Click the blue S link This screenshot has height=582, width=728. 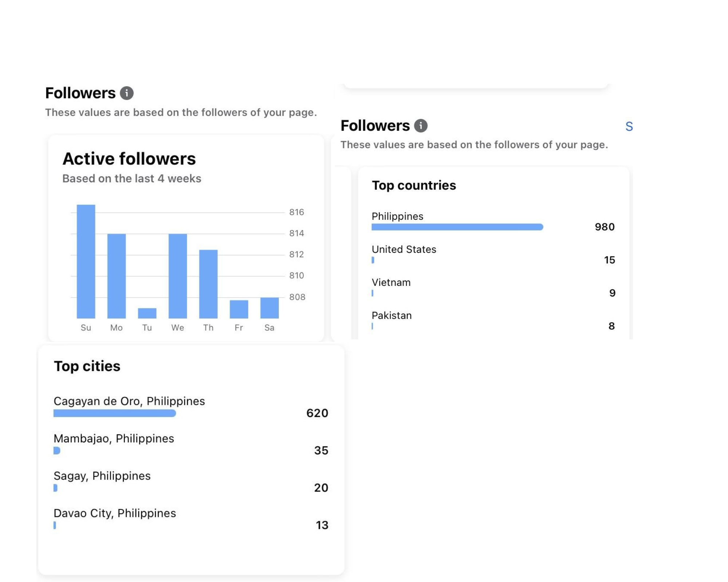[629, 127]
